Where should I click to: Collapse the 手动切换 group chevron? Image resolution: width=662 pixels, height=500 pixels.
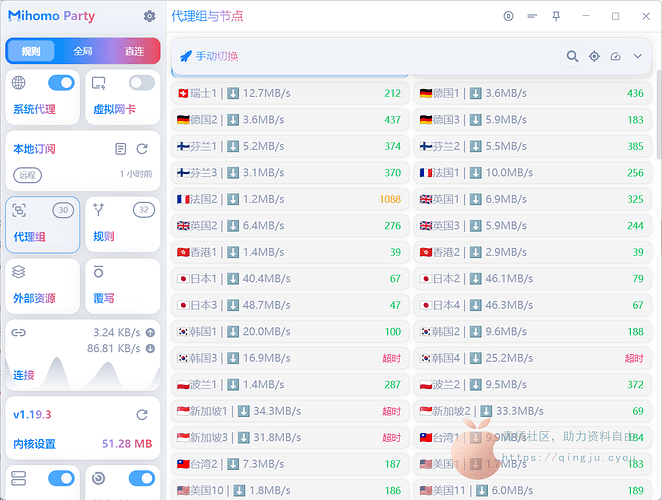click(x=638, y=56)
